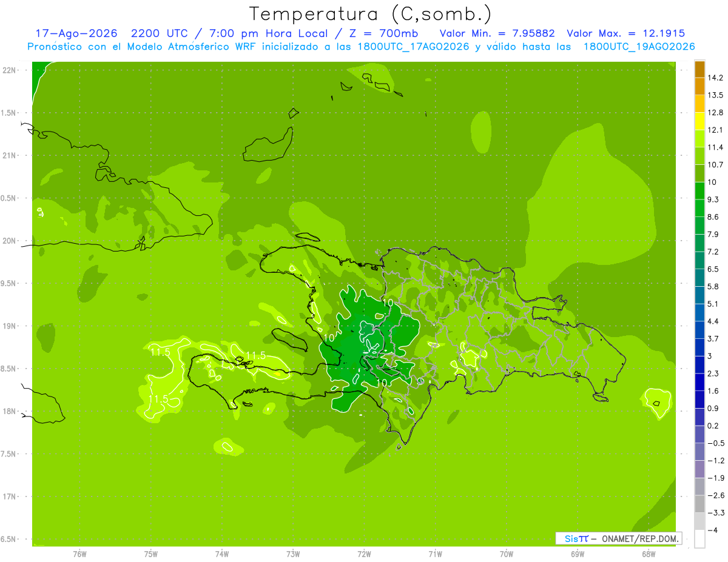Click the '1.6' colorbar label
This screenshot has height=562, width=728.
(x=713, y=391)
